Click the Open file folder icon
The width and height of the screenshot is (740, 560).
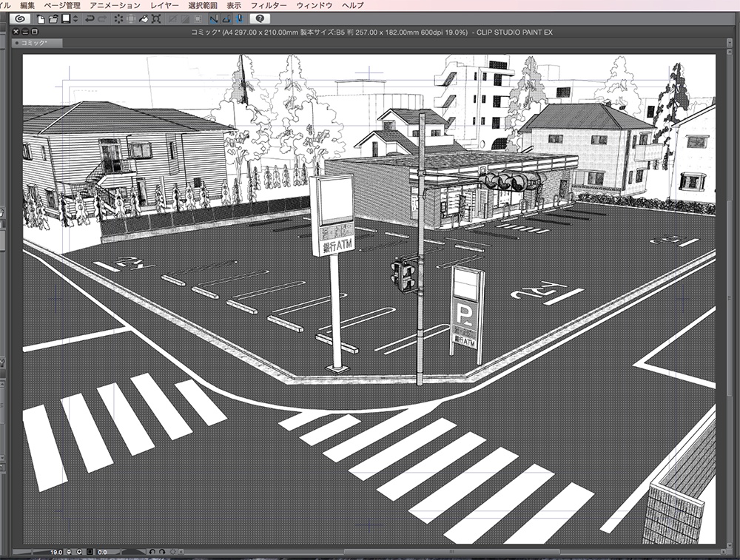(54, 18)
